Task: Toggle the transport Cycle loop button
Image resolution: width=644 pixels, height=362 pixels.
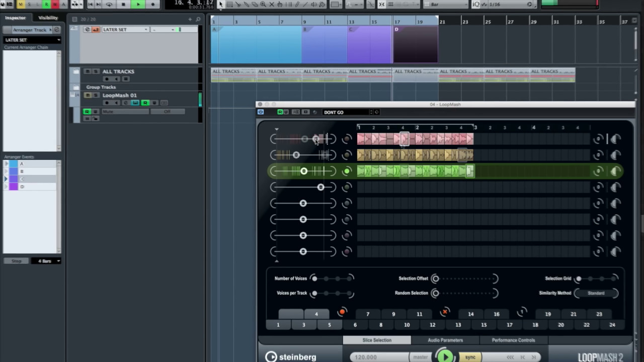Action: 109,5
